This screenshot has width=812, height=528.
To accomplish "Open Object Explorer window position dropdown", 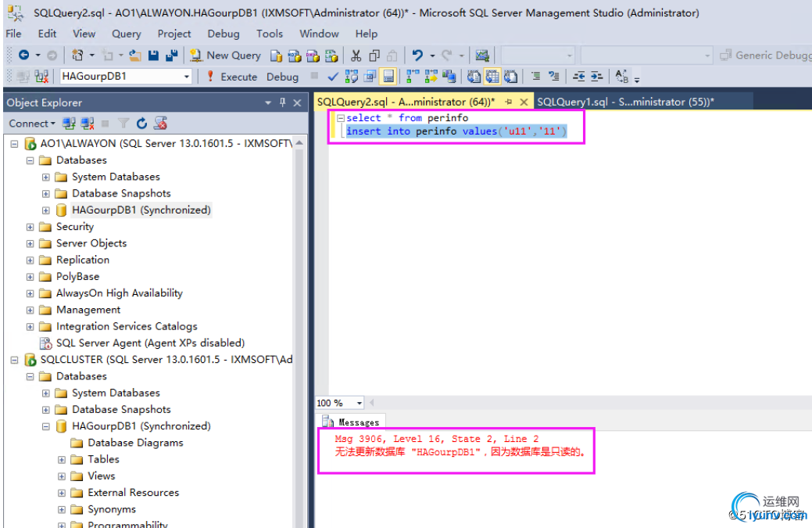I will click(268, 102).
